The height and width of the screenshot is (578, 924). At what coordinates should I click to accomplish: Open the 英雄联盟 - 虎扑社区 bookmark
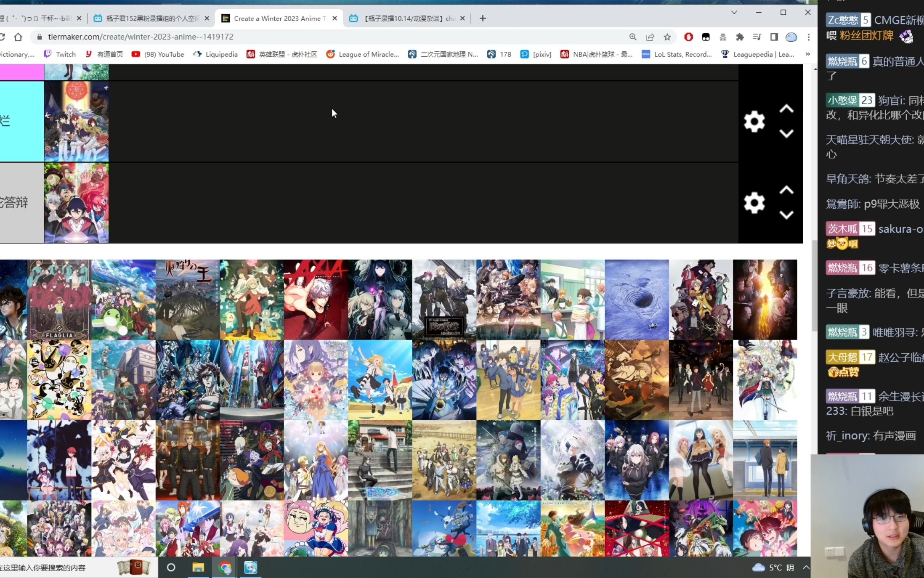click(x=282, y=54)
